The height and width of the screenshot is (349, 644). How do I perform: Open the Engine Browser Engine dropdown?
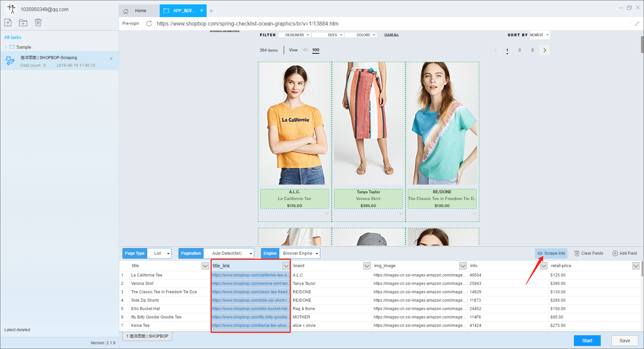pyautogui.click(x=300, y=253)
